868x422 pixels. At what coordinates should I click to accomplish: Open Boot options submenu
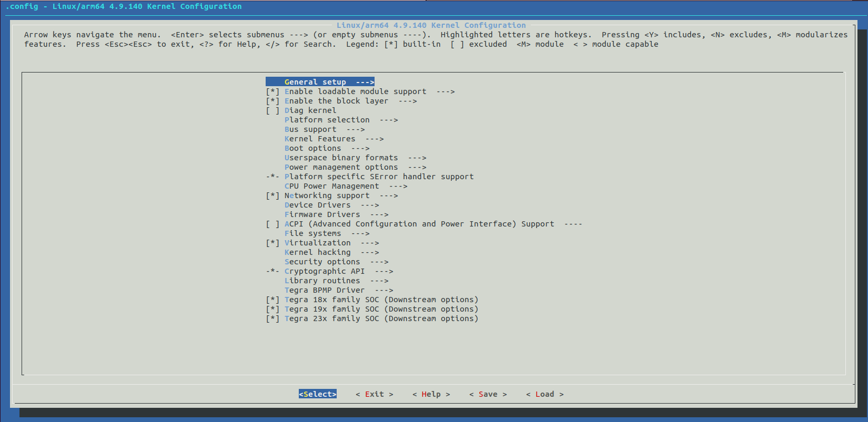[x=327, y=148]
